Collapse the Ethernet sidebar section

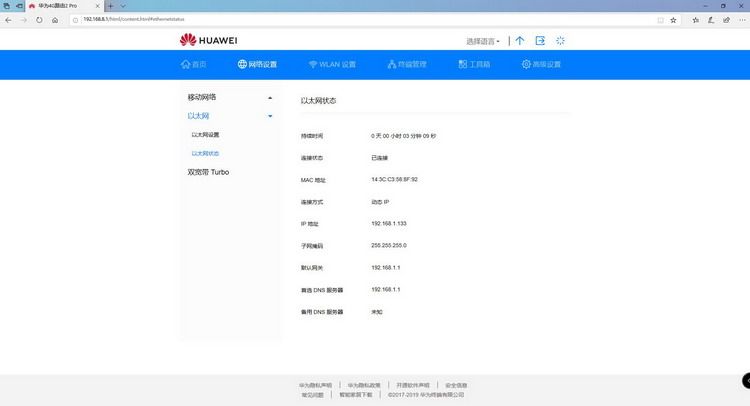point(230,116)
